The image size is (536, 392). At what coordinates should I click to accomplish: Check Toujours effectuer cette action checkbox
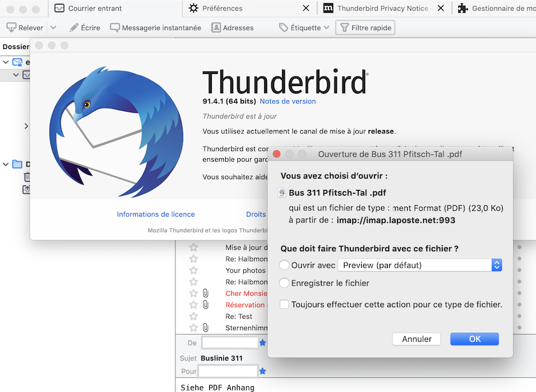(284, 304)
